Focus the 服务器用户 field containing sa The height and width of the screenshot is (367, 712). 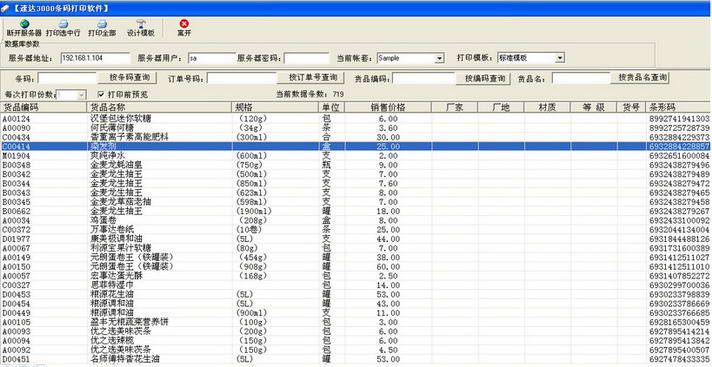click(212, 58)
